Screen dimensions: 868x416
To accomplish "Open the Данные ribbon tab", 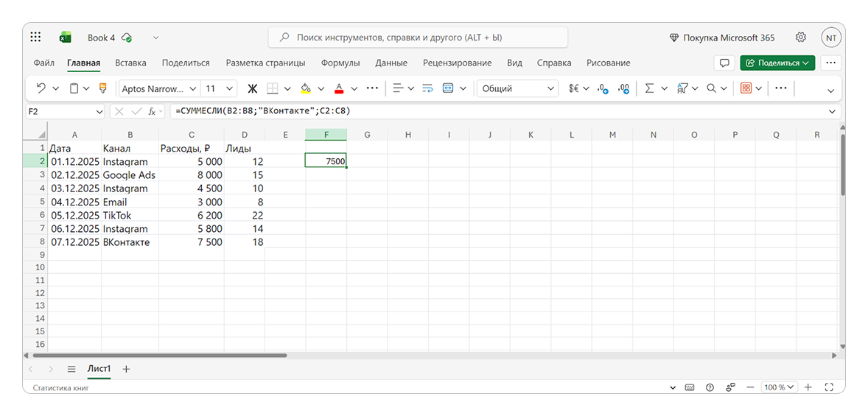I will pos(391,63).
